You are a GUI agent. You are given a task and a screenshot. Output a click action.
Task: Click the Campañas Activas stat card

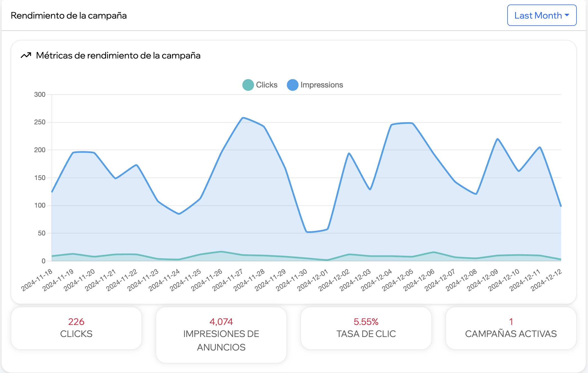(511, 328)
